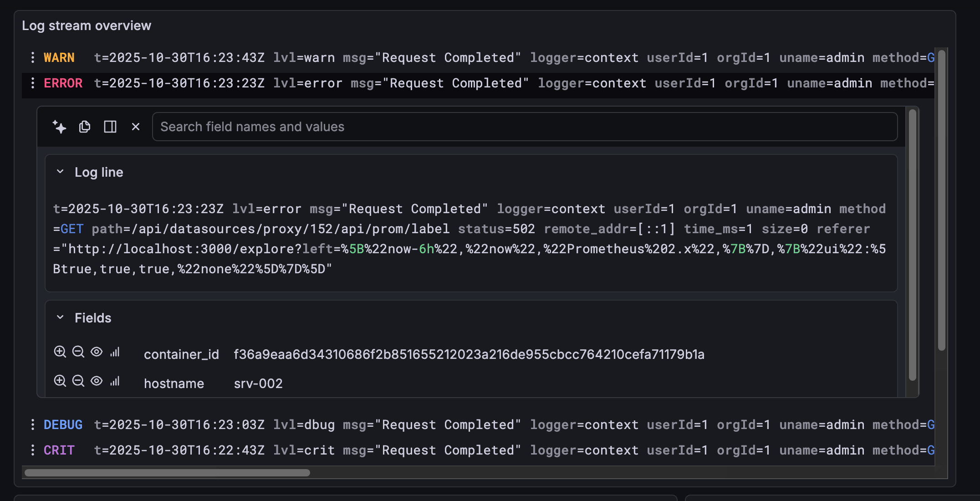
Task: Toggle visibility of the hostname field
Action: pyautogui.click(x=96, y=381)
